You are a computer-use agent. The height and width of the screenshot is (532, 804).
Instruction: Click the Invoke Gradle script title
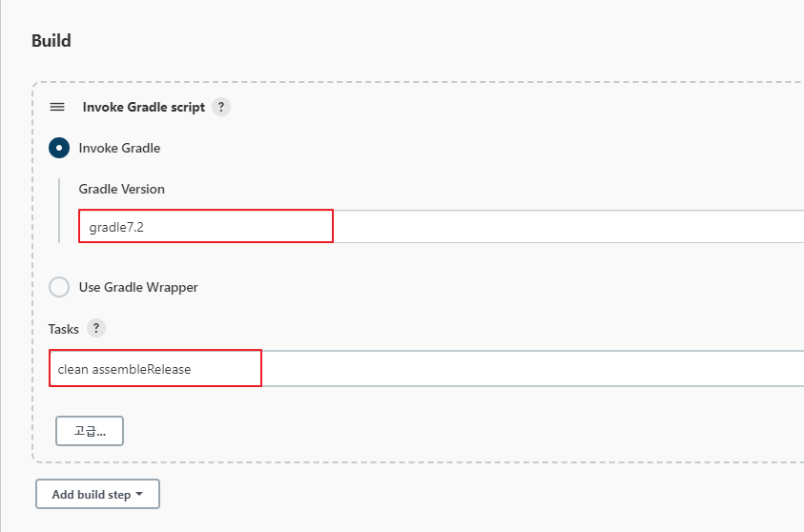[x=144, y=107]
